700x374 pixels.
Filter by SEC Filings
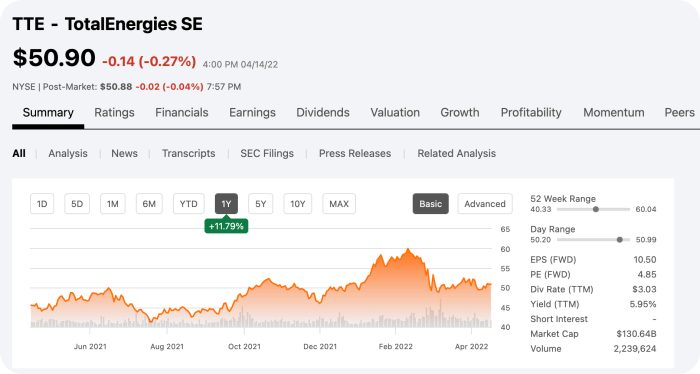pyautogui.click(x=267, y=154)
